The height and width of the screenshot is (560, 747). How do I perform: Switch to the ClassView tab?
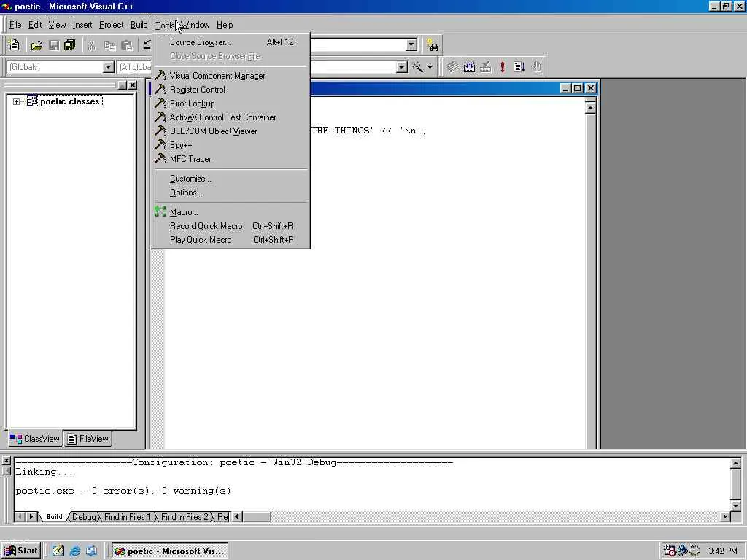(x=35, y=438)
